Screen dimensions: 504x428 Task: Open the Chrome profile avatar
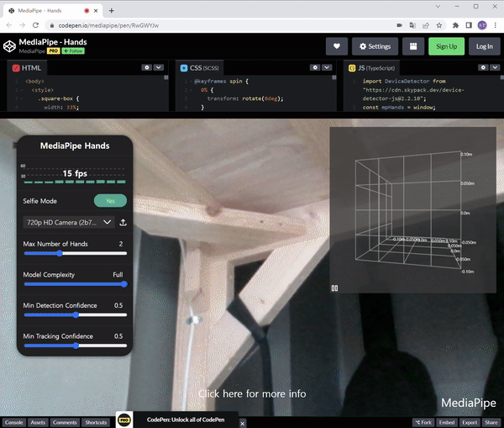482,25
